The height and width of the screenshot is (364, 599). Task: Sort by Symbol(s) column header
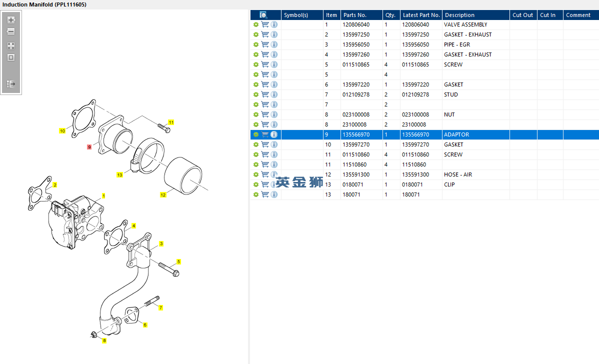coord(302,15)
